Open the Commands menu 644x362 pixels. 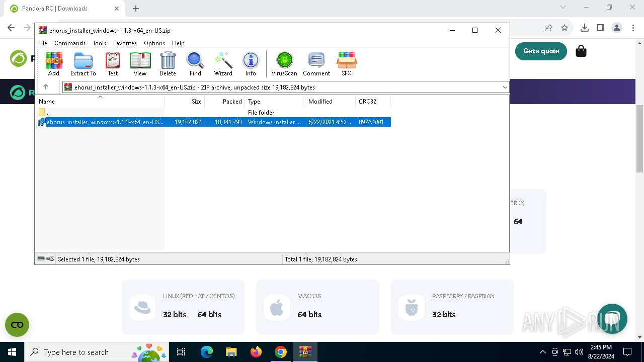pyautogui.click(x=70, y=43)
